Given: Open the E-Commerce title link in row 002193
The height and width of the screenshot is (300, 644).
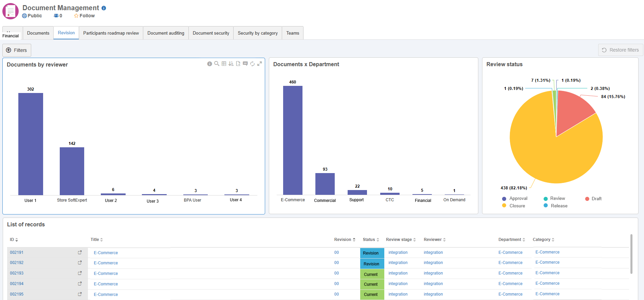Looking at the screenshot, I should pyautogui.click(x=106, y=274).
